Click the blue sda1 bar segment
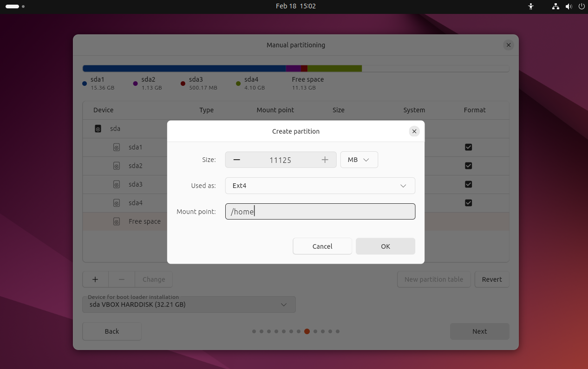The width and height of the screenshot is (588, 369). pos(184,68)
